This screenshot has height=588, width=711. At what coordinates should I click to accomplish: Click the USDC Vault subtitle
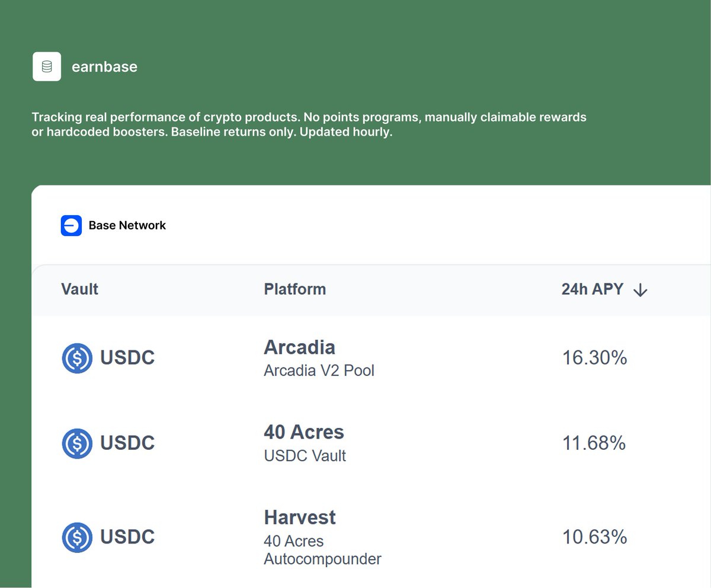click(305, 456)
